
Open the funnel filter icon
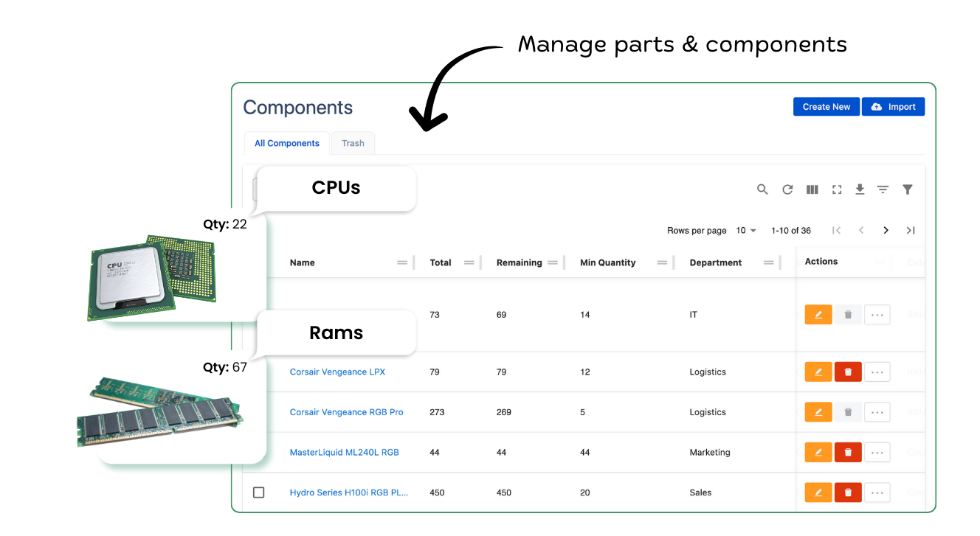[908, 189]
